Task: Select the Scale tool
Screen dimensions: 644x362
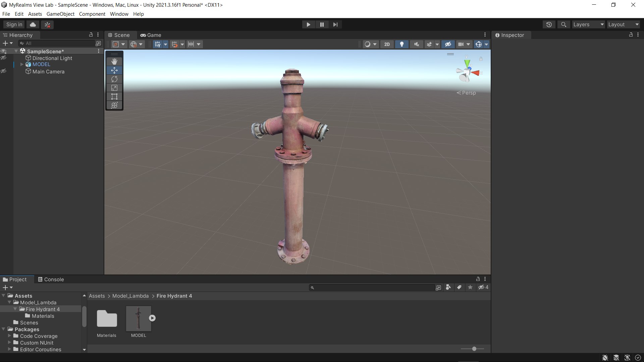Action: pyautogui.click(x=114, y=88)
